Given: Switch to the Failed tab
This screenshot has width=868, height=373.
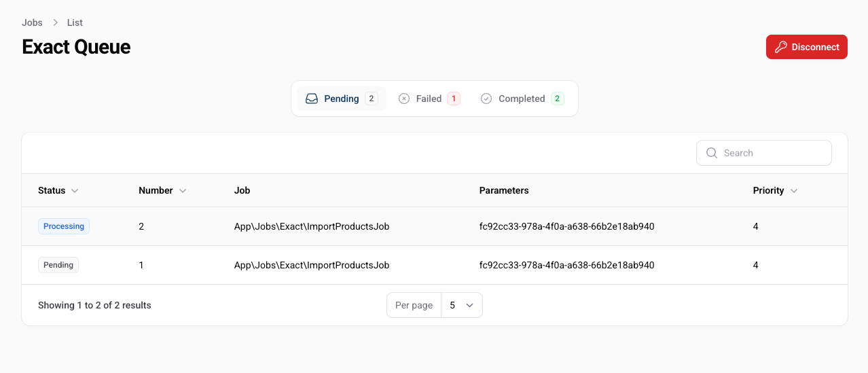Looking at the screenshot, I should [429, 99].
